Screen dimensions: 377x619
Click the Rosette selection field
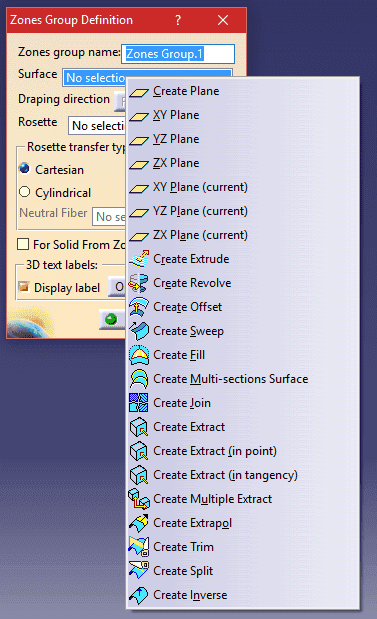click(97, 126)
